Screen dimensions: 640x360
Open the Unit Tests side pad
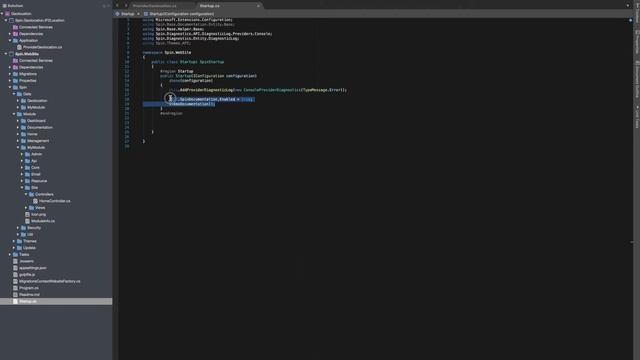point(637,117)
